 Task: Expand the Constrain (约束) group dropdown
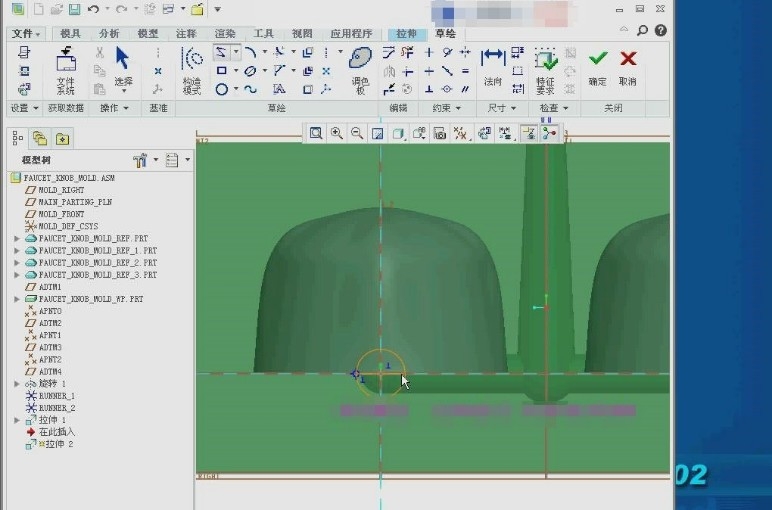pyautogui.click(x=446, y=108)
